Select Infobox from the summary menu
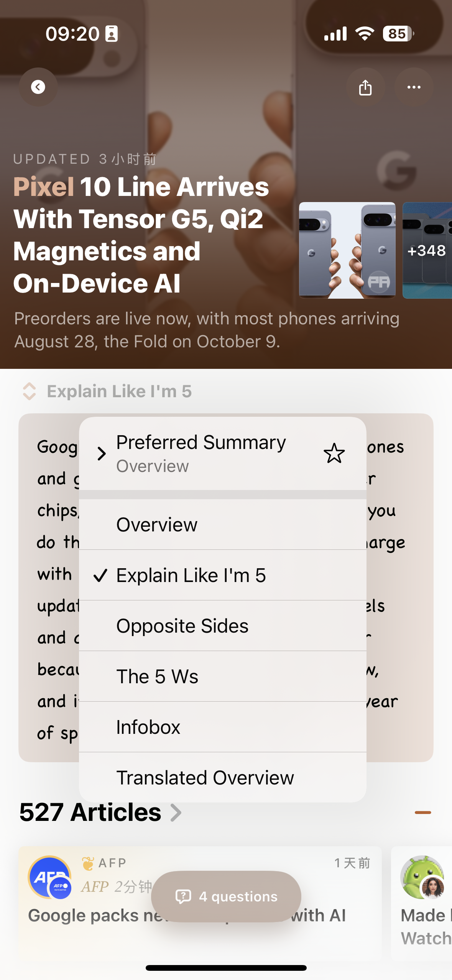 tap(222, 727)
